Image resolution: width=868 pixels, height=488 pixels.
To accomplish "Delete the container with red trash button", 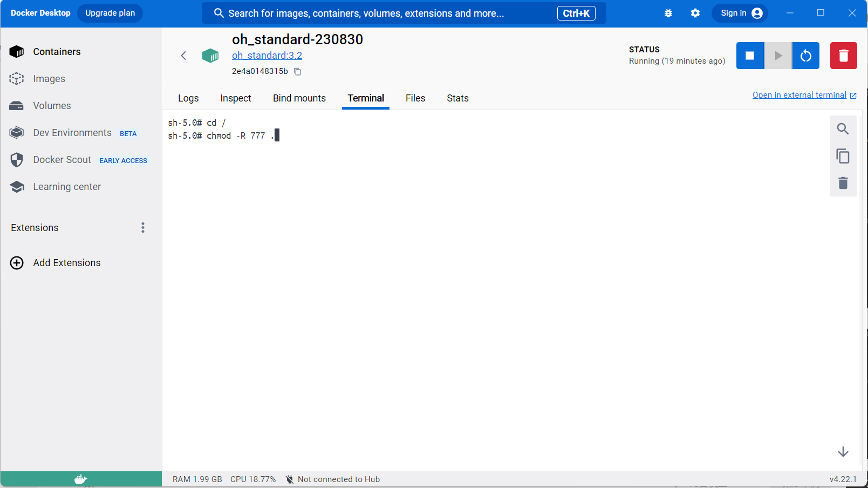I will pyautogui.click(x=844, y=56).
